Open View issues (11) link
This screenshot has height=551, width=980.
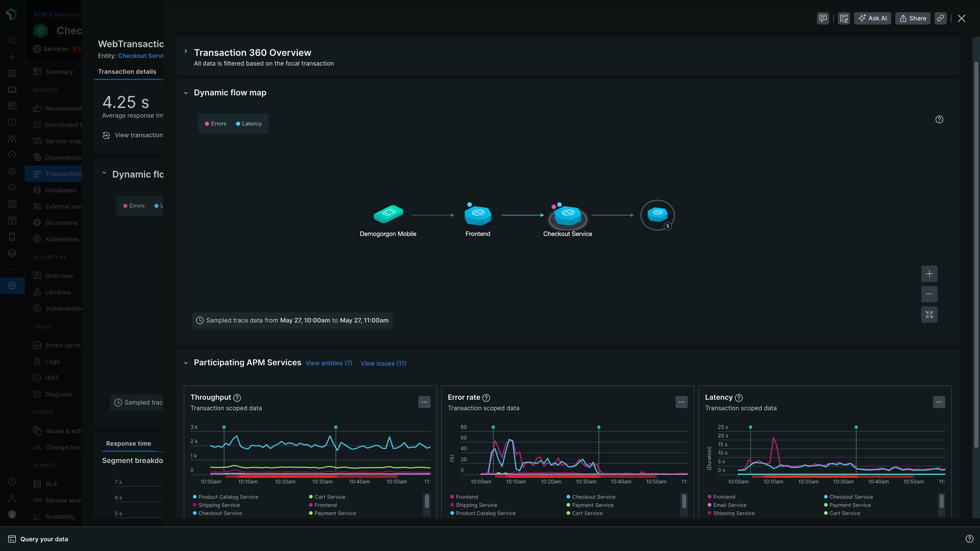pos(383,363)
